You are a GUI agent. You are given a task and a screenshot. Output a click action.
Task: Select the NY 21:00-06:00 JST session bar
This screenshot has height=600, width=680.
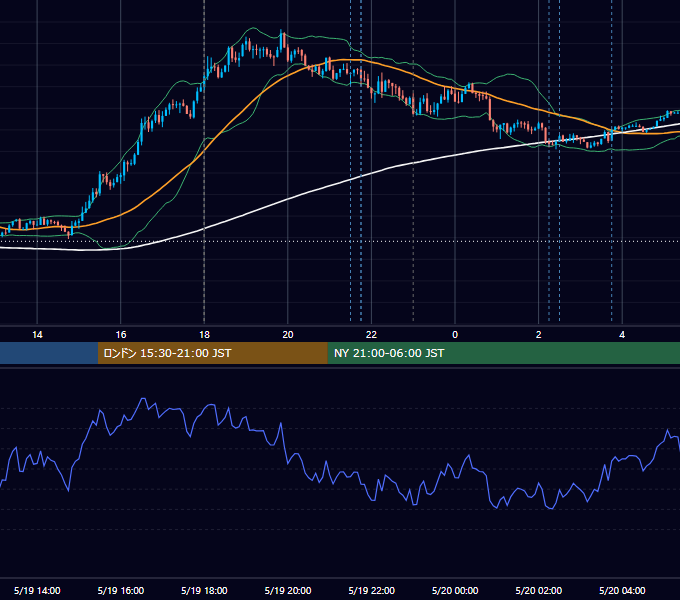pyautogui.click(x=503, y=353)
